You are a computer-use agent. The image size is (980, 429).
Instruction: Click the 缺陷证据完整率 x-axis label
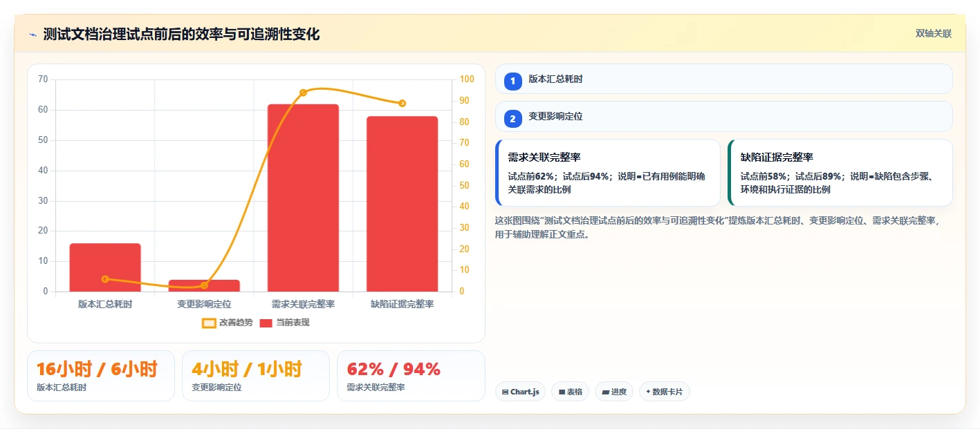[403, 304]
